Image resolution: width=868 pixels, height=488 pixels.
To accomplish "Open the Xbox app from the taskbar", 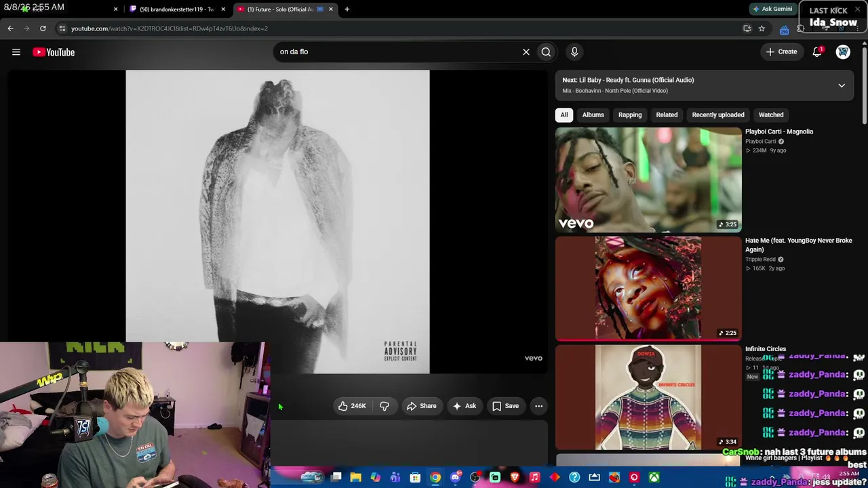I will pos(654,478).
